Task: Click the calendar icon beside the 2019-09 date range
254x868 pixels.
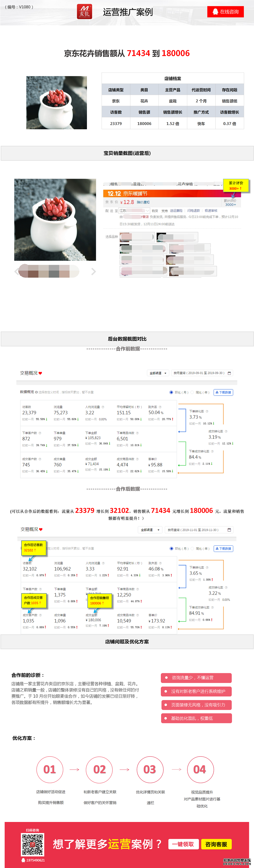Action: pyautogui.click(x=229, y=373)
